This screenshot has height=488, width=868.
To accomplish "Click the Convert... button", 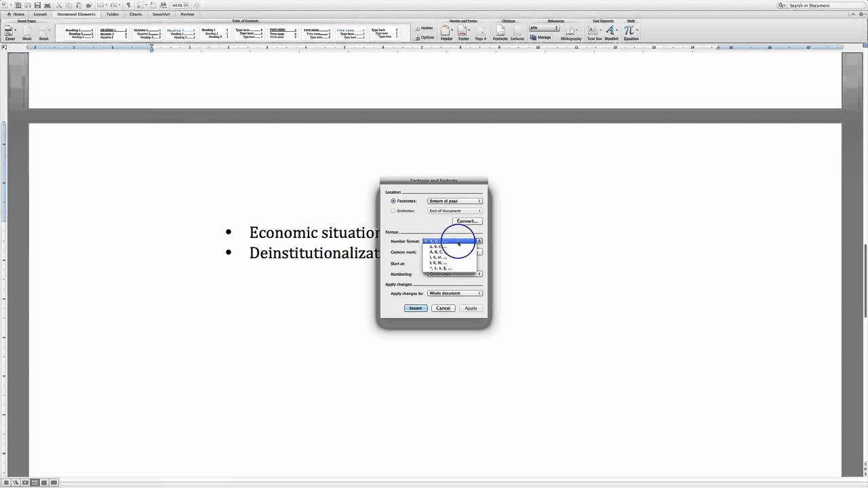I will pos(467,222).
